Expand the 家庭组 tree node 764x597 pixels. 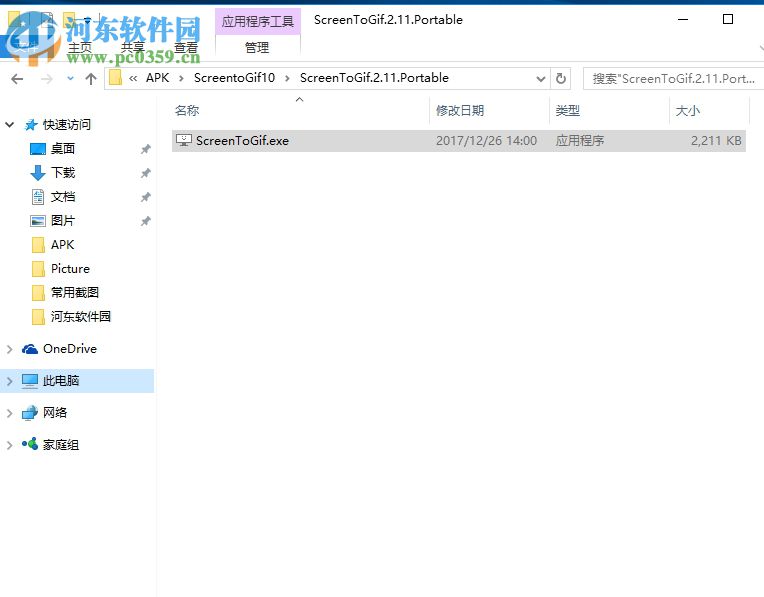pos(9,445)
